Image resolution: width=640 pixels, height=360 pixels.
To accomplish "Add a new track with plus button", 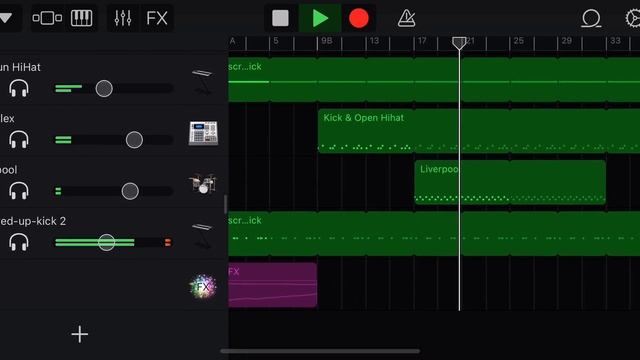I will coord(80,334).
